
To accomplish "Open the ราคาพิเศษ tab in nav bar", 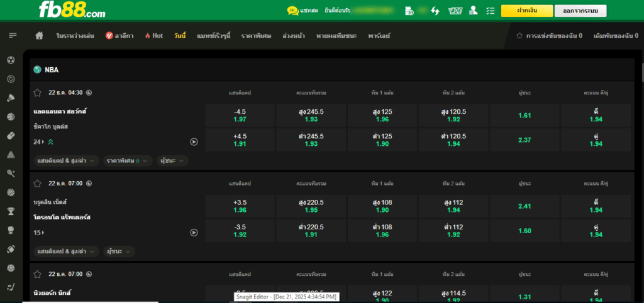I will [257, 36].
